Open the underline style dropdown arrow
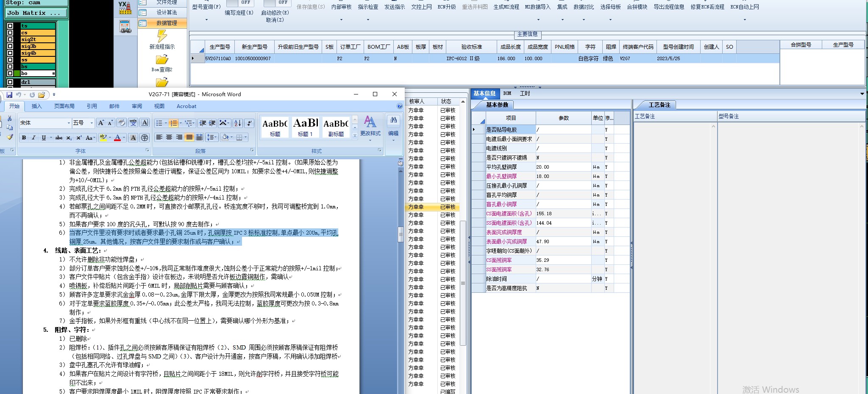 (x=51, y=138)
